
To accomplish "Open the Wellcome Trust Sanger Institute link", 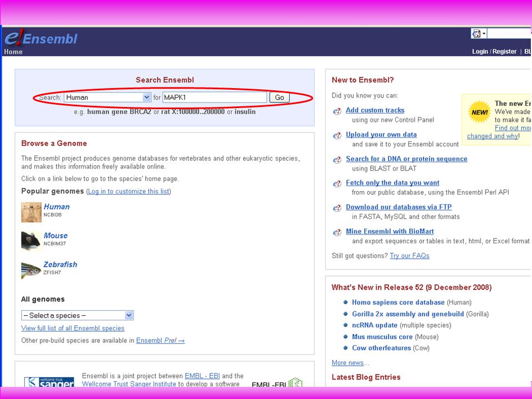I will 129,383.
